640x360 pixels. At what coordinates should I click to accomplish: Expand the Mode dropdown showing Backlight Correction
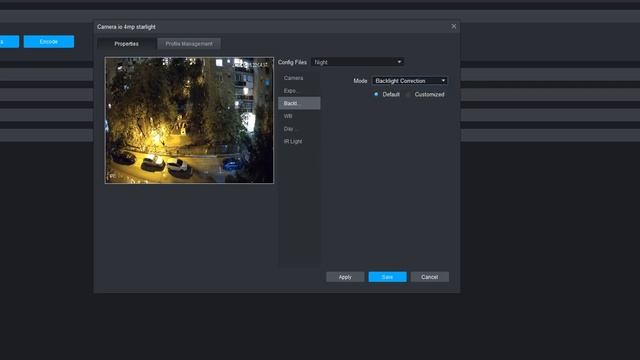click(410, 81)
